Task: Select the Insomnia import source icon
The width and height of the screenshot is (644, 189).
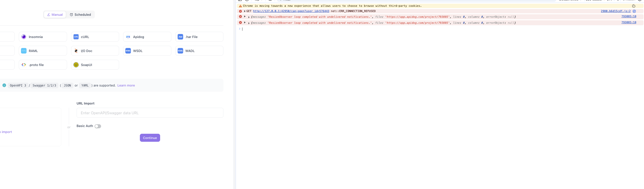Action: [24, 37]
